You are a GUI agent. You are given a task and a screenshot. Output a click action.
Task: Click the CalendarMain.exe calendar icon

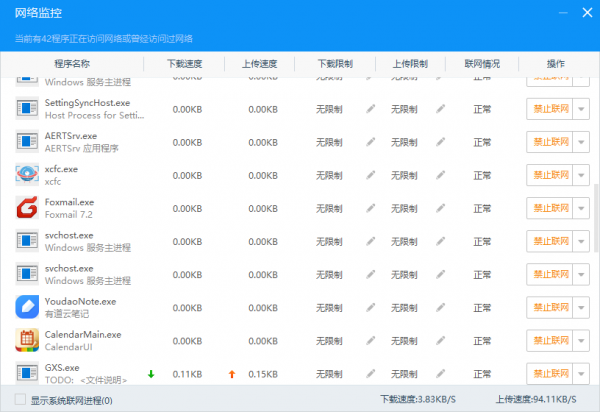(27, 340)
